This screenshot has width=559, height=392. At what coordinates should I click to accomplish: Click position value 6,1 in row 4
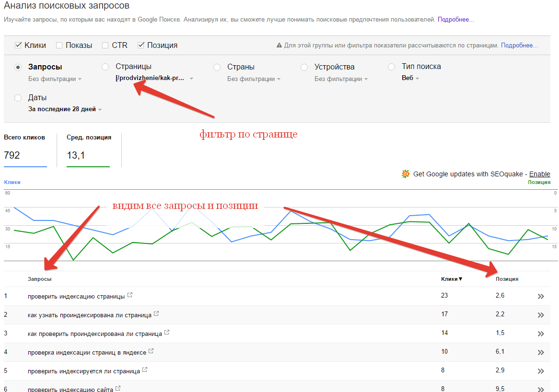[x=500, y=351]
